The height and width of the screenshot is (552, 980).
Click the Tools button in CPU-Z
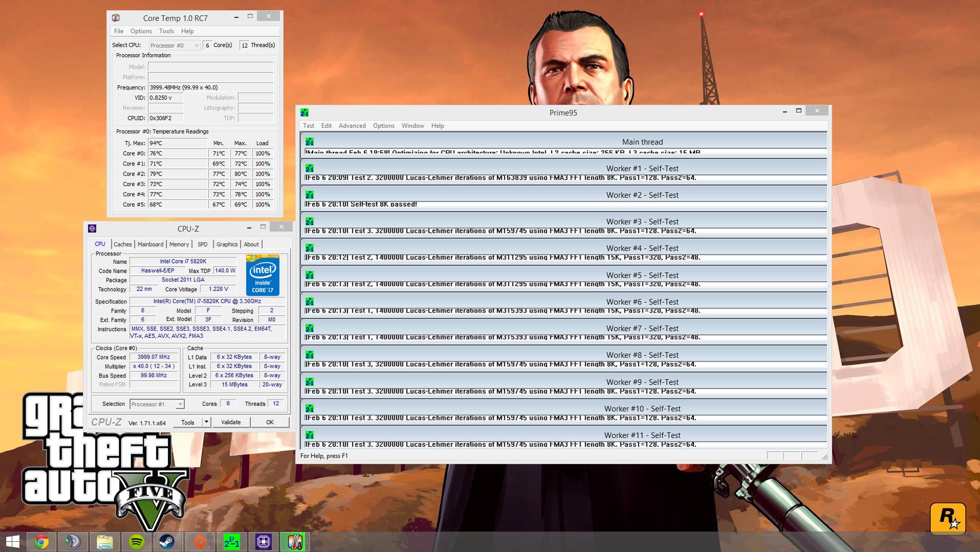[187, 422]
